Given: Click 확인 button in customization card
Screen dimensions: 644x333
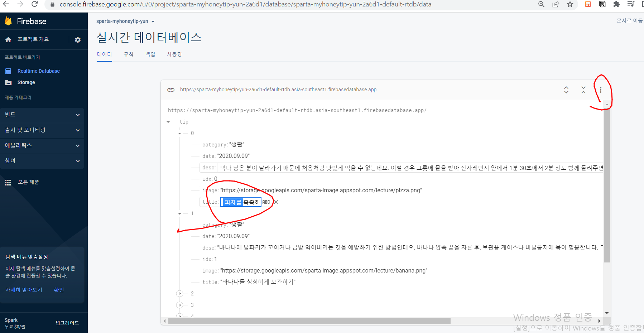Looking at the screenshot, I should pyautogui.click(x=59, y=290).
